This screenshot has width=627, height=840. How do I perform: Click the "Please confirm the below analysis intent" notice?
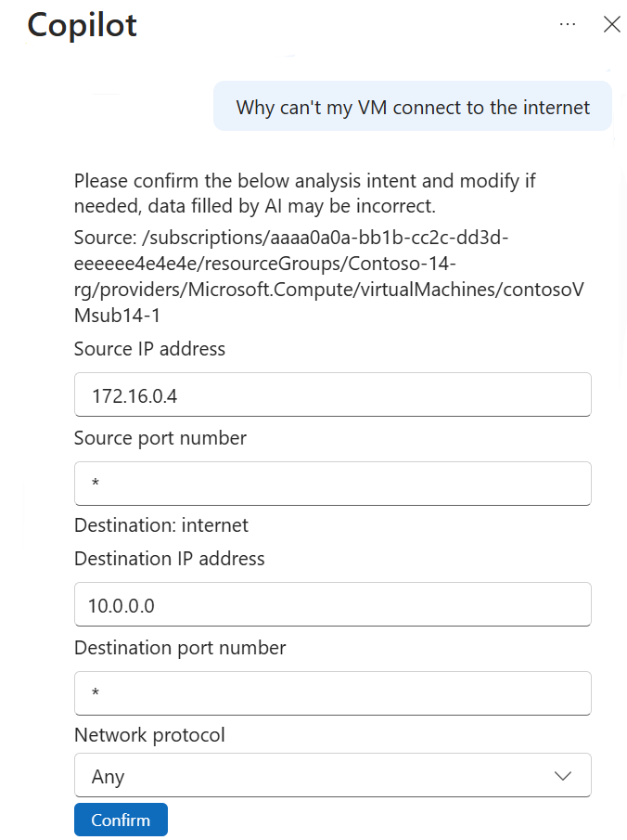point(306,192)
